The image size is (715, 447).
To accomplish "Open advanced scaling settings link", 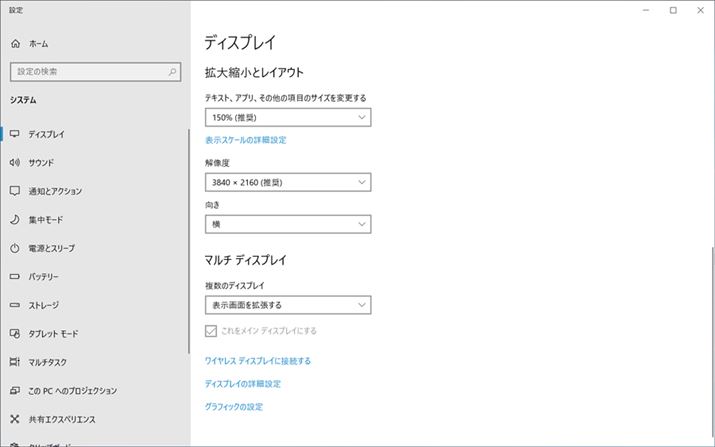I will pos(245,140).
